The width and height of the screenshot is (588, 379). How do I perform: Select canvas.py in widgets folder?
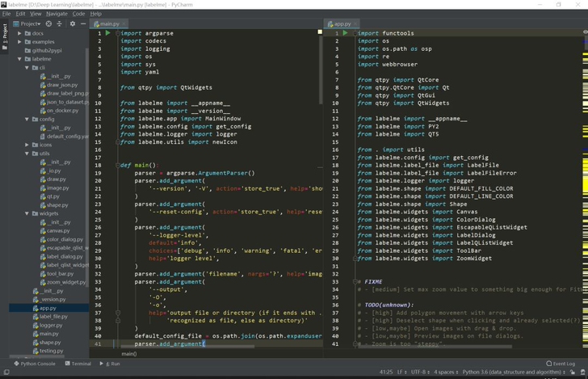coord(55,231)
